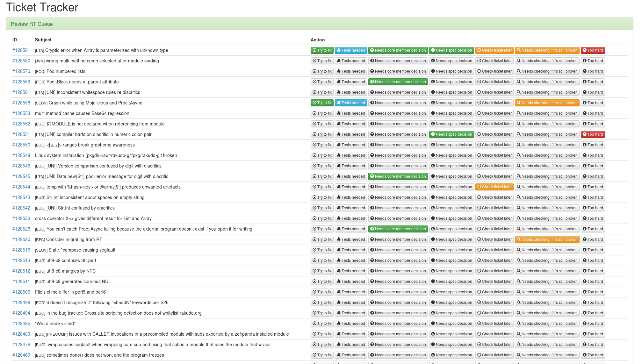Viewport: 642px width, 364px height.
Task: Toggle active 'Try to fix' for ticket #128581
Action: tap(322, 50)
